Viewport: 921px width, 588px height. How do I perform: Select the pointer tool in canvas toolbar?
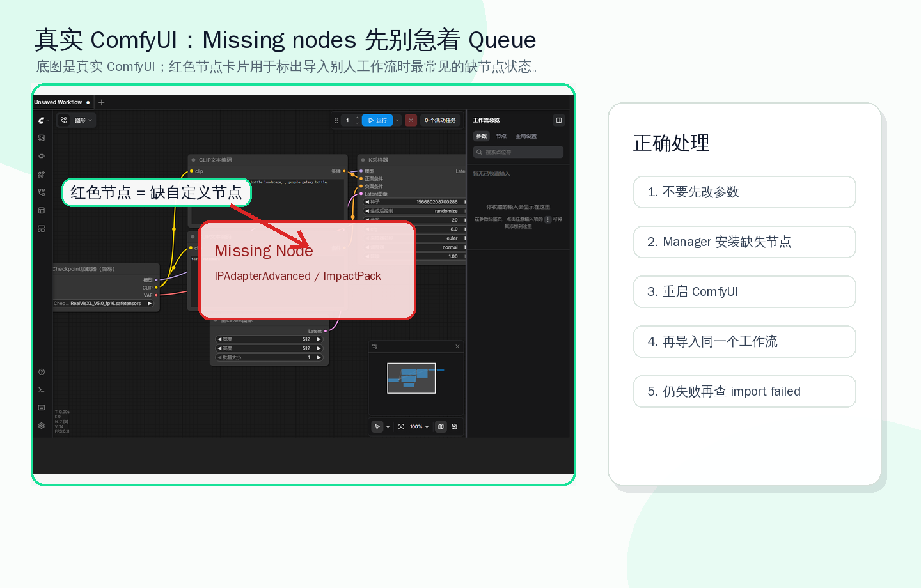tap(377, 426)
